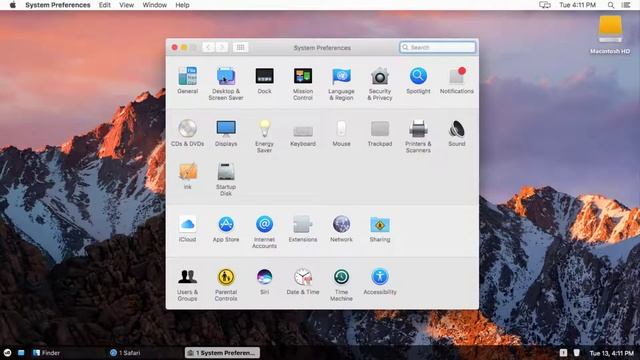Open Mission Control settings
Viewport: 640px width, 360px height.
303,84
